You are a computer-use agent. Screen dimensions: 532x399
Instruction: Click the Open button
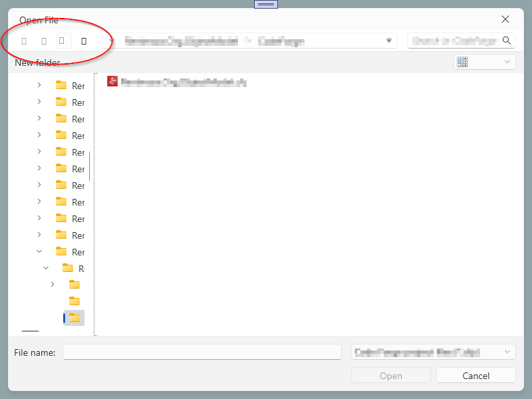(x=391, y=376)
